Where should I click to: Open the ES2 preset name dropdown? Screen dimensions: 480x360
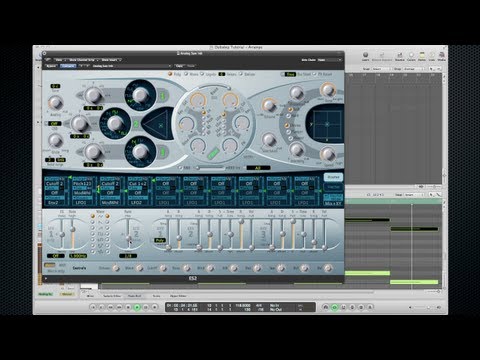132,66
